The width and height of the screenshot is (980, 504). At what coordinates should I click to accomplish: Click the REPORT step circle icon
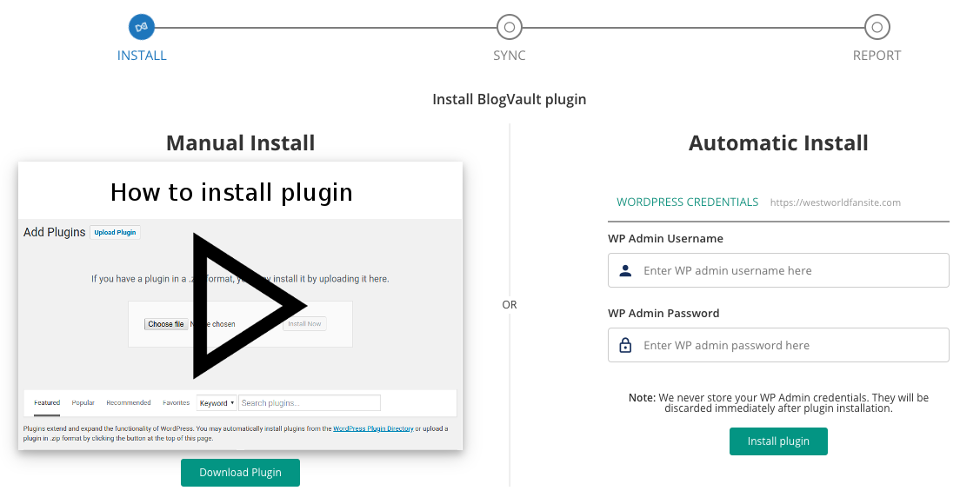tap(877, 28)
